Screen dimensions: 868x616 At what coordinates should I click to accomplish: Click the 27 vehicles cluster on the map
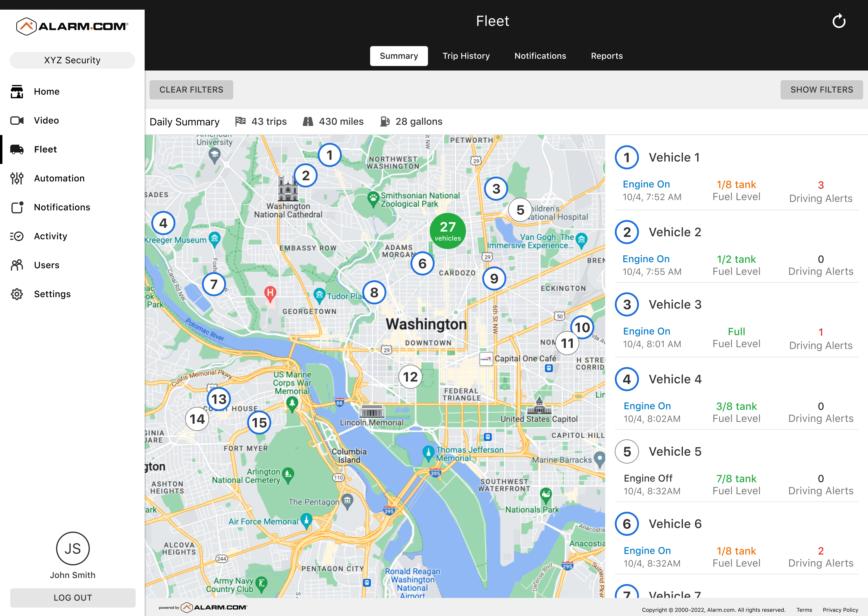tap(448, 231)
